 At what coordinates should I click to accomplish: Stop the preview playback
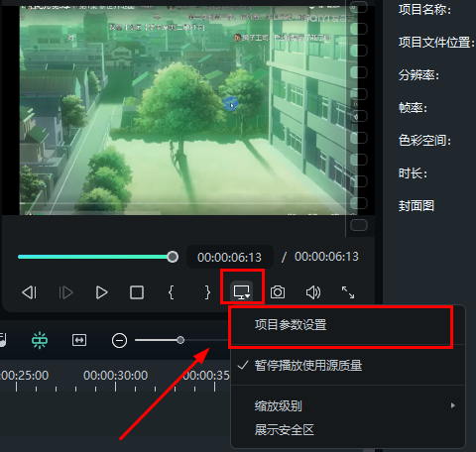click(x=137, y=292)
